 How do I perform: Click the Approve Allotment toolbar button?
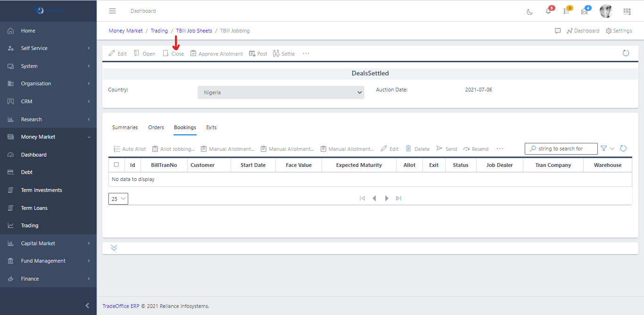tap(216, 54)
